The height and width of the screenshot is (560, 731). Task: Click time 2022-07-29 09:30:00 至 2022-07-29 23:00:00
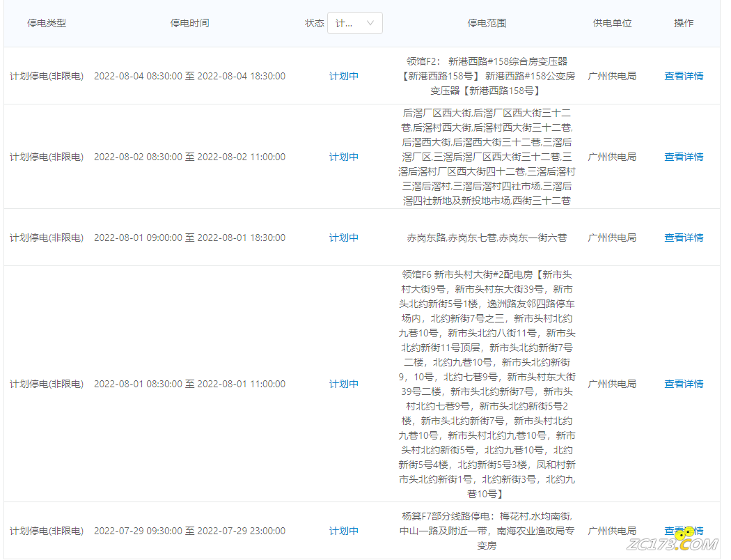pyautogui.click(x=190, y=531)
